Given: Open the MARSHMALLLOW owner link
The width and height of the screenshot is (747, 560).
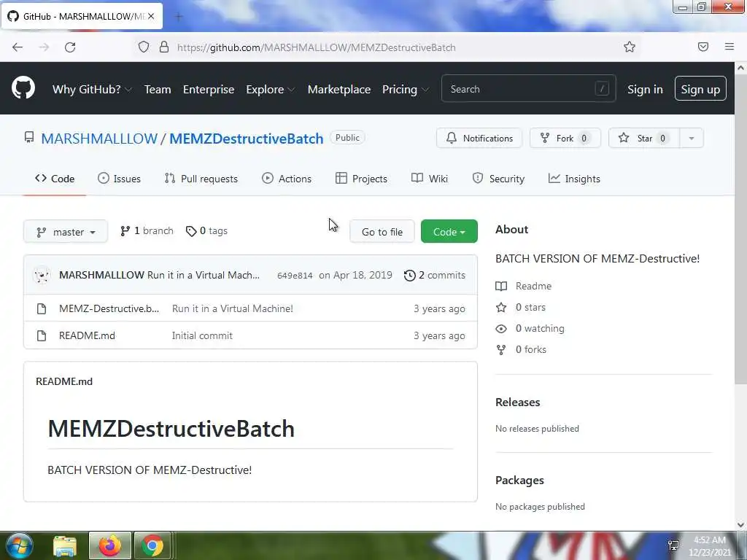Looking at the screenshot, I should tap(99, 139).
